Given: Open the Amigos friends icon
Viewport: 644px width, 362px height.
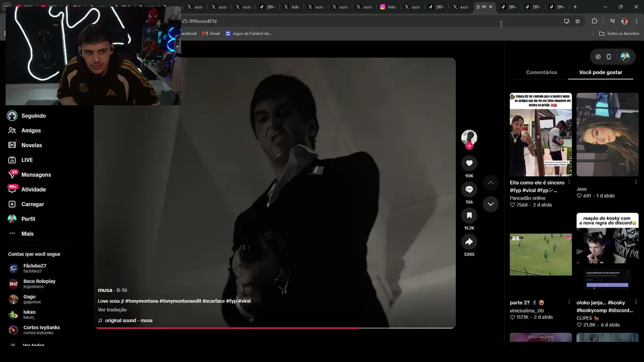Looking at the screenshot, I should 12,130.
